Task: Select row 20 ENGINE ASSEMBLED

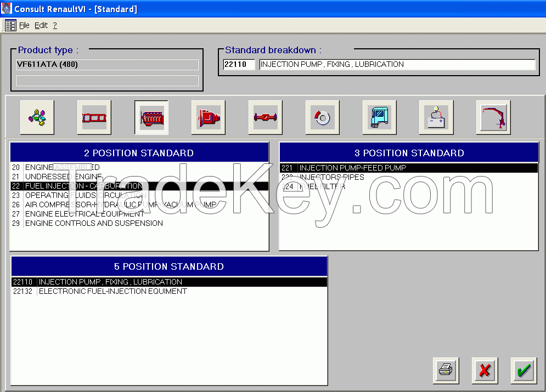Action: [x=139, y=167]
